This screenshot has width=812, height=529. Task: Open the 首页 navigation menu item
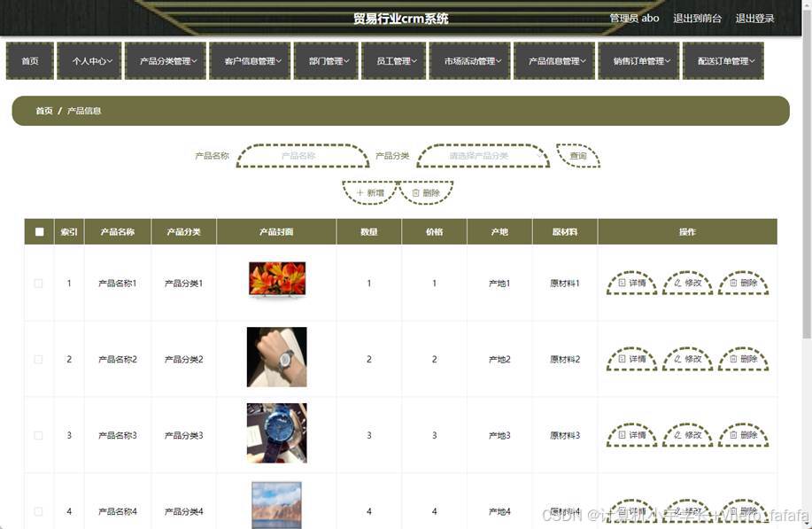[x=30, y=61]
